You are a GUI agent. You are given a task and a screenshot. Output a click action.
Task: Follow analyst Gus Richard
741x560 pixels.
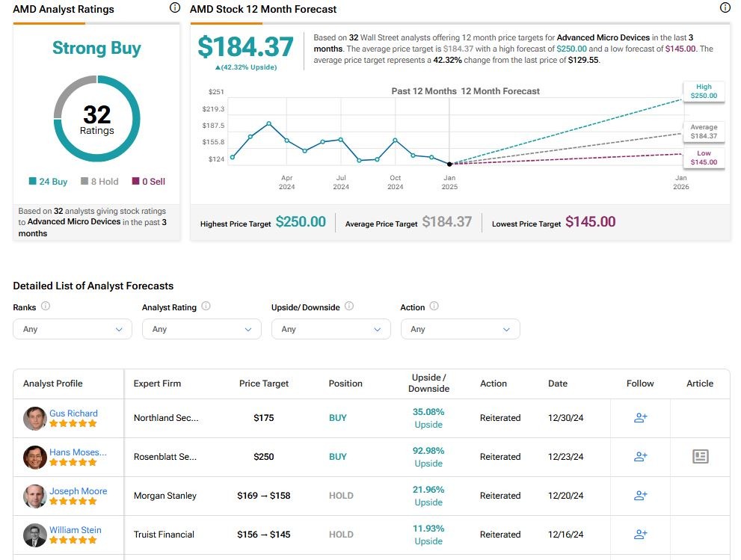tap(640, 418)
